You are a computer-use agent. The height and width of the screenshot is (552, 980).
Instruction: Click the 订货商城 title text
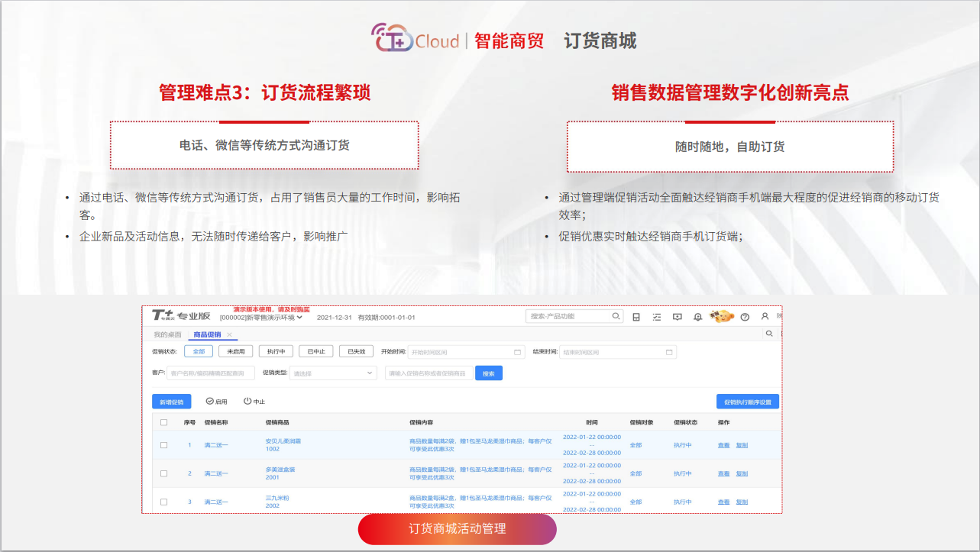pyautogui.click(x=600, y=40)
